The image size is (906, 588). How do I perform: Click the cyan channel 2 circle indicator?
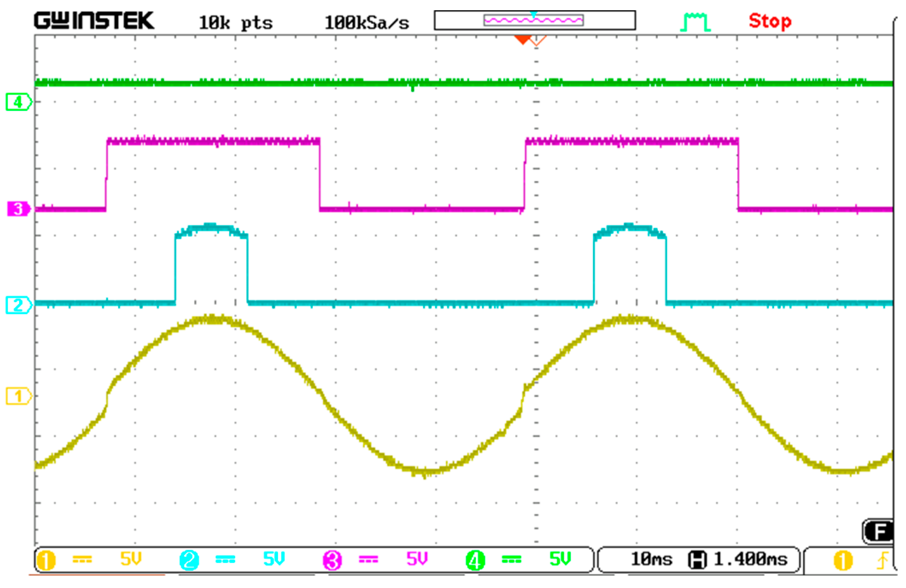pos(189,560)
